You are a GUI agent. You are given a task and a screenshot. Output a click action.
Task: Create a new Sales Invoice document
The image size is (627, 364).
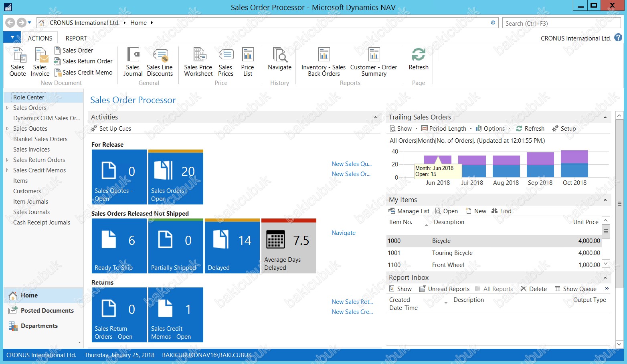coord(40,62)
